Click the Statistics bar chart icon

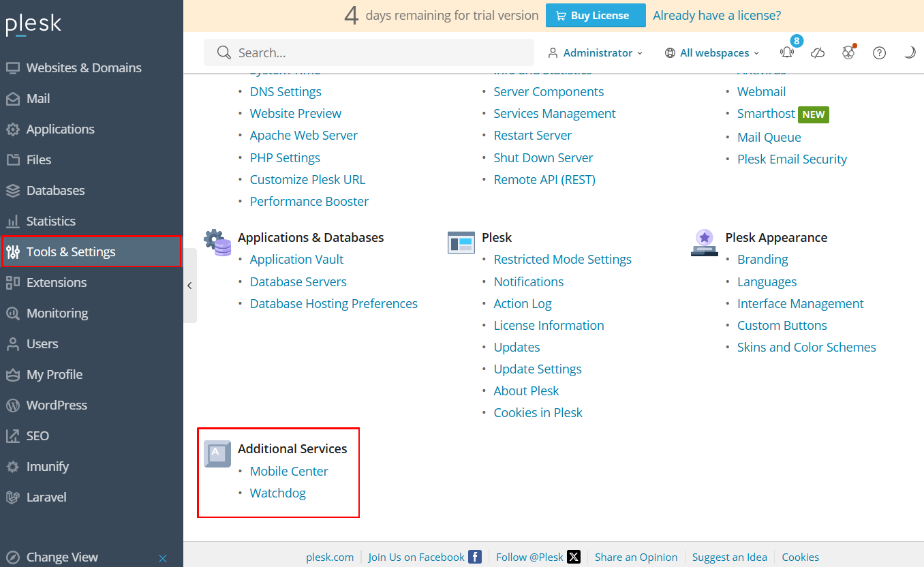click(x=13, y=221)
